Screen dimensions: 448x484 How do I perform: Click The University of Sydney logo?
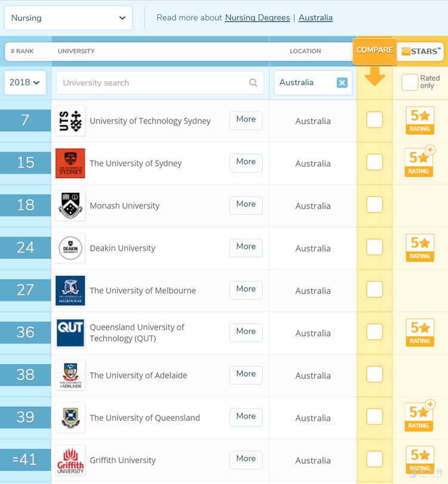(70, 164)
